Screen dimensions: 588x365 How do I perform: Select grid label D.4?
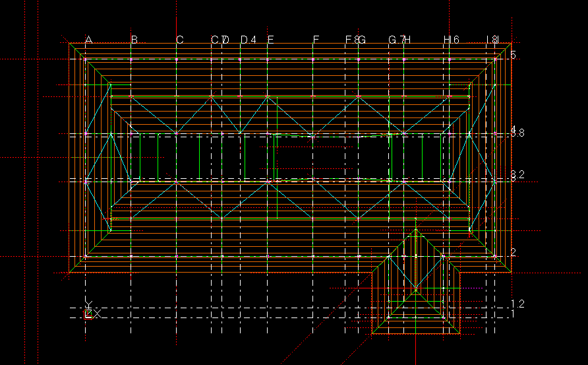click(x=248, y=40)
